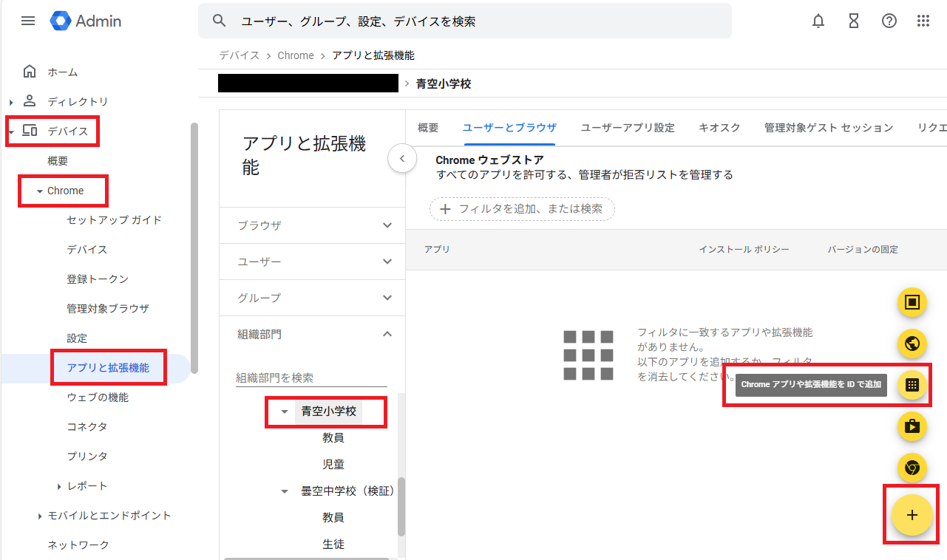The width and height of the screenshot is (947, 560).
Task: Open the hamburger main menu
Action: point(28,21)
